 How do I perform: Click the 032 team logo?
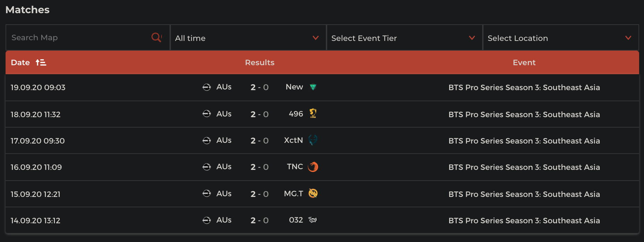click(x=313, y=220)
